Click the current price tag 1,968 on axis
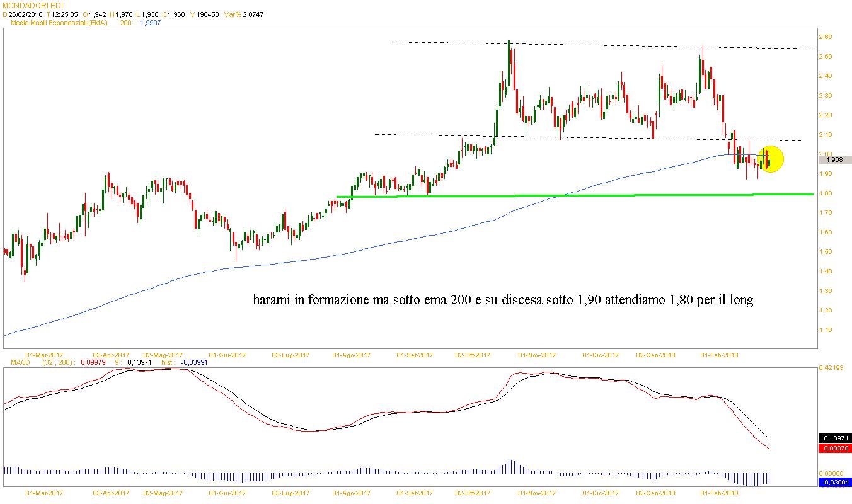 point(834,160)
